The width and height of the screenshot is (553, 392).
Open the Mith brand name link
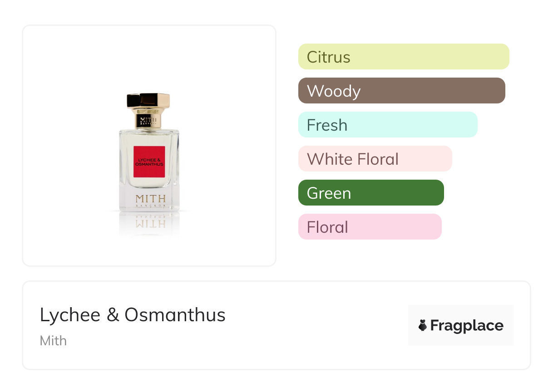(53, 341)
